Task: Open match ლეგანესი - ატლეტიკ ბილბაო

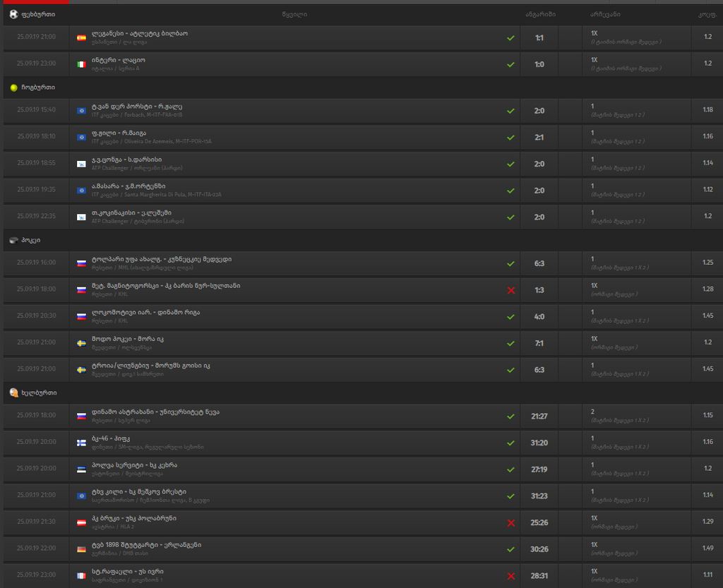Action: [x=140, y=34]
